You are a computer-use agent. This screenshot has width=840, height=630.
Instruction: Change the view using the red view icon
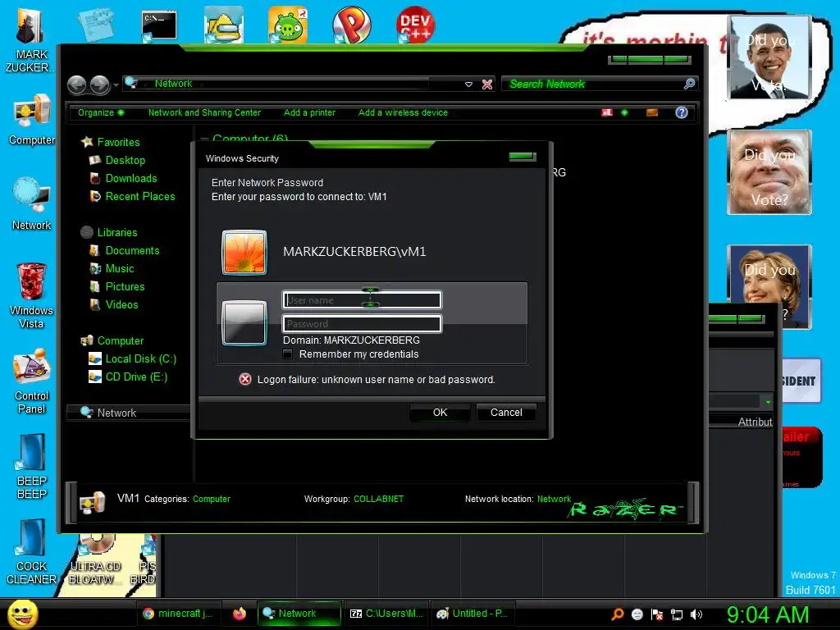607,112
